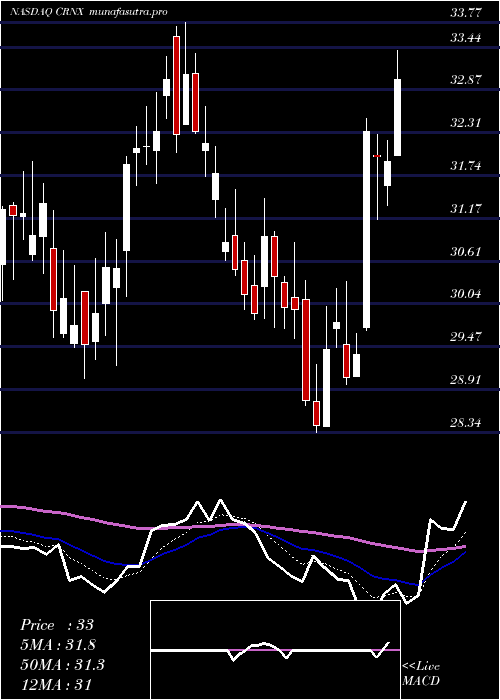Click the '<<Live MACD' label

point(421,674)
